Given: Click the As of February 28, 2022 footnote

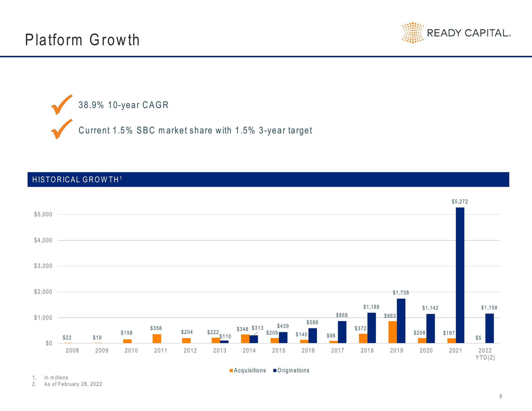Looking at the screenshot, I should 73,384.
